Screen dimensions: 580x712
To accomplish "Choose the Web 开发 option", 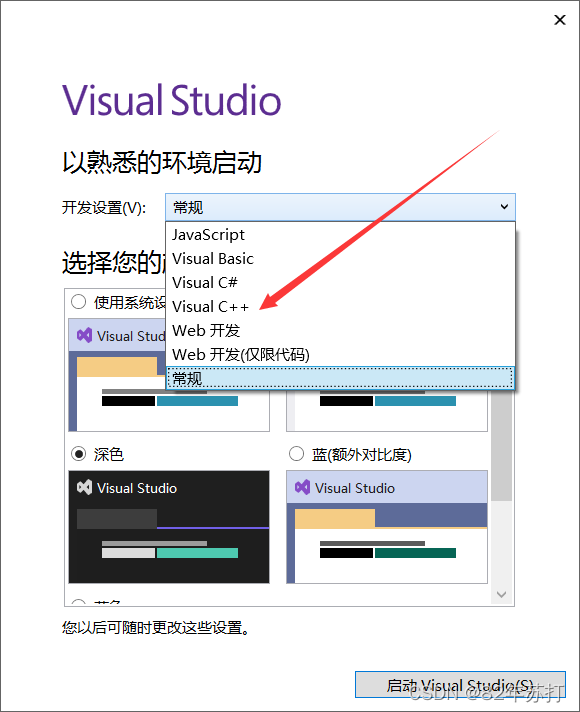I will click(x=340, y=331).
